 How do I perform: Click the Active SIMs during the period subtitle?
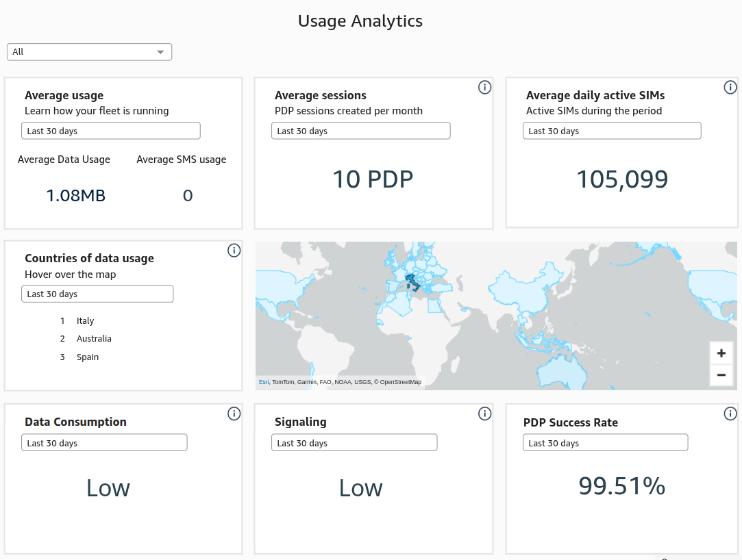coord(594,111)
